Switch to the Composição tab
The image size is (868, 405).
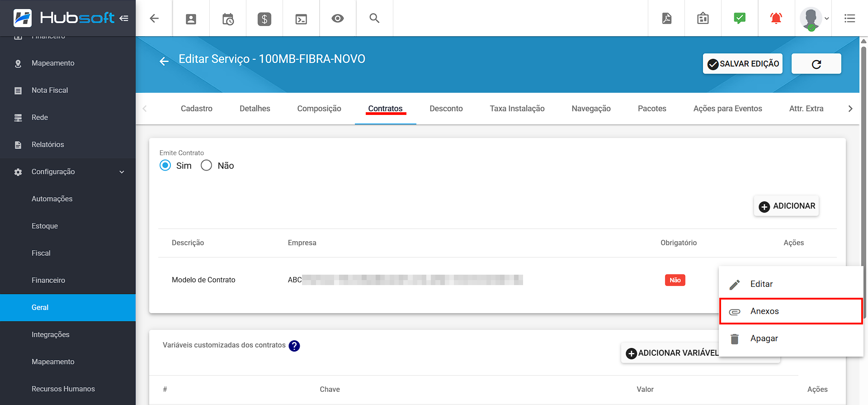coord(319,109)
